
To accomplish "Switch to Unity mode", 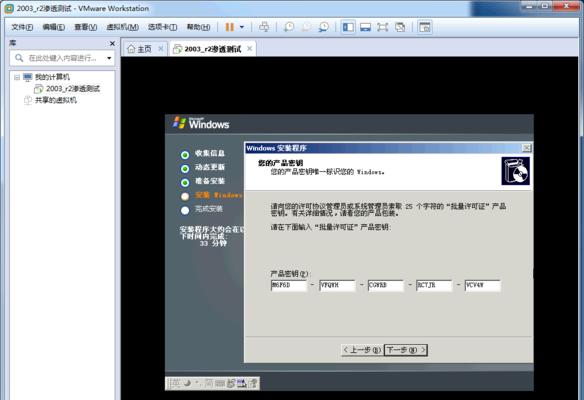I will tap(400, 27).
